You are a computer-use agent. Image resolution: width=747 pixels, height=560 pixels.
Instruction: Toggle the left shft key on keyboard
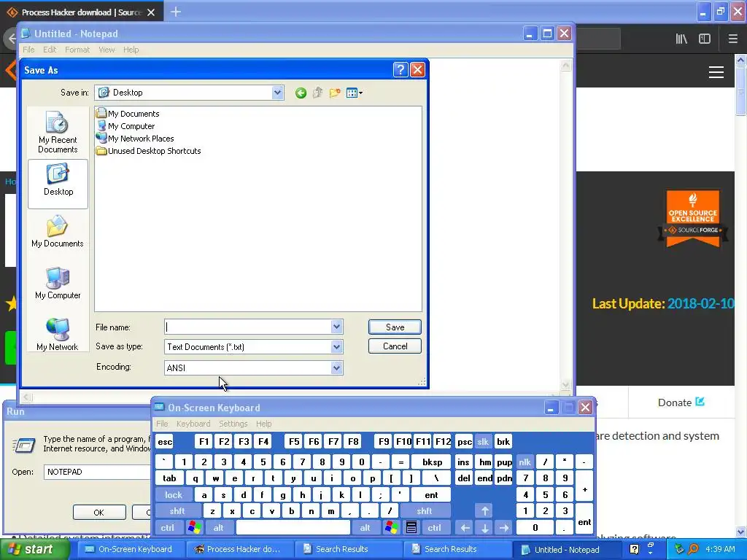click(177, 511)
